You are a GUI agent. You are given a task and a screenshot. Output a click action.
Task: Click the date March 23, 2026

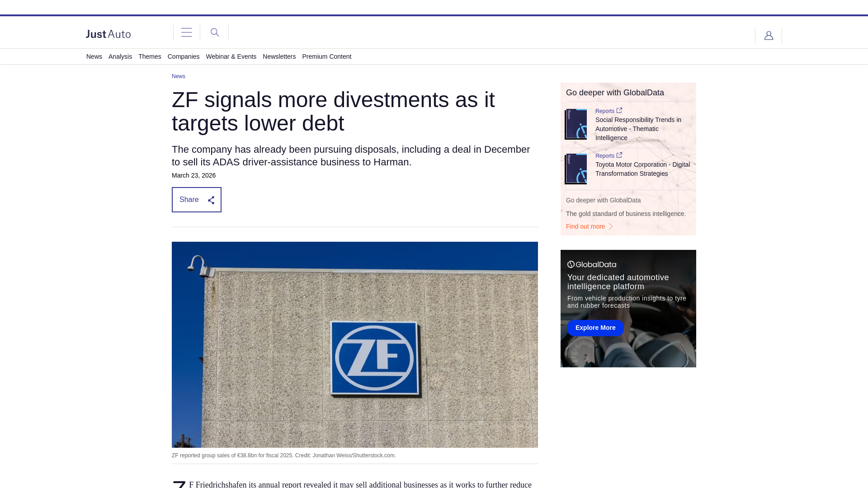pyautogui.click(x=193, y=175)
